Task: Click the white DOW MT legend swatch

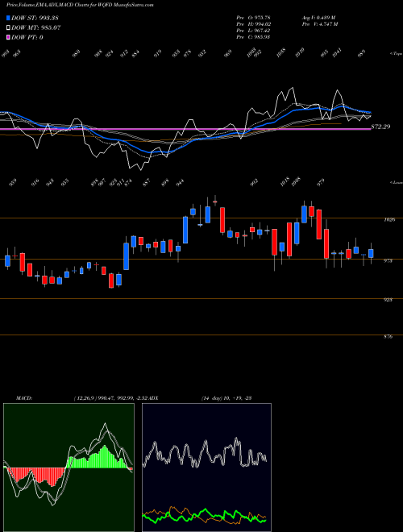Action: (8, 28)
